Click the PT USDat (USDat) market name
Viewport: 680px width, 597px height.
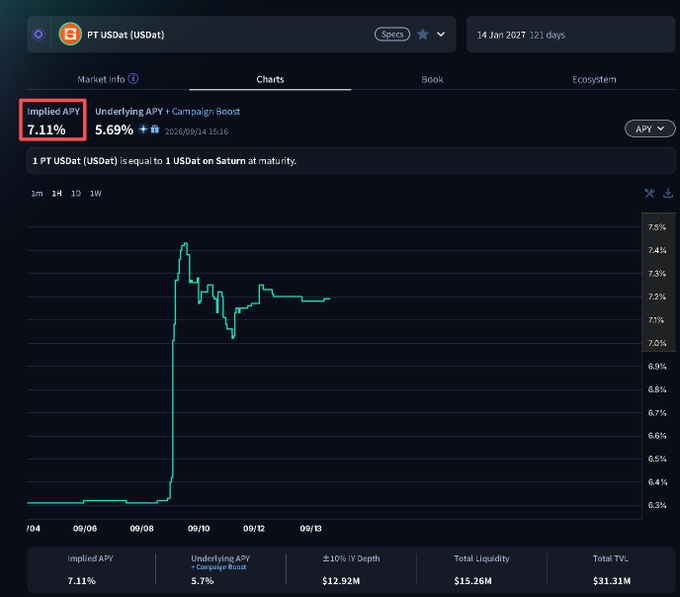(126, 35)
